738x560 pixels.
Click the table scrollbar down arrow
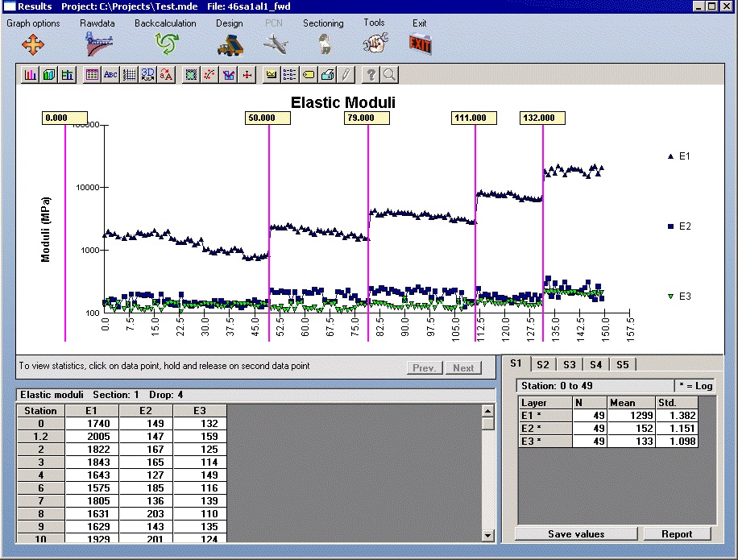487,535
